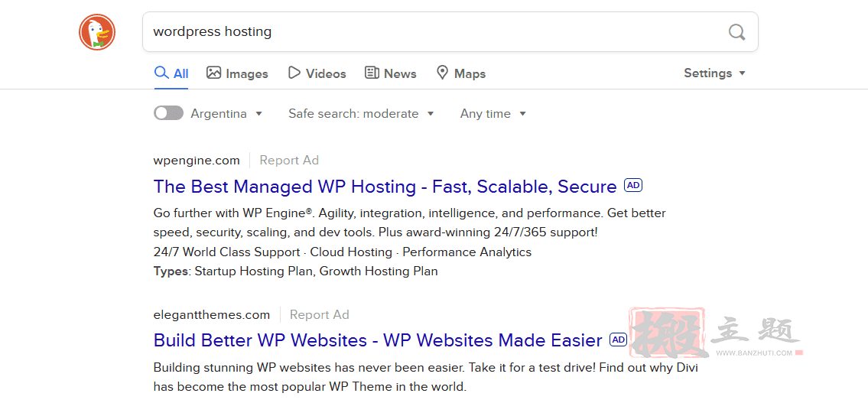Screen dimensions: 868x416
Task: Open the Settings dropdown menu
Action: 714,73
